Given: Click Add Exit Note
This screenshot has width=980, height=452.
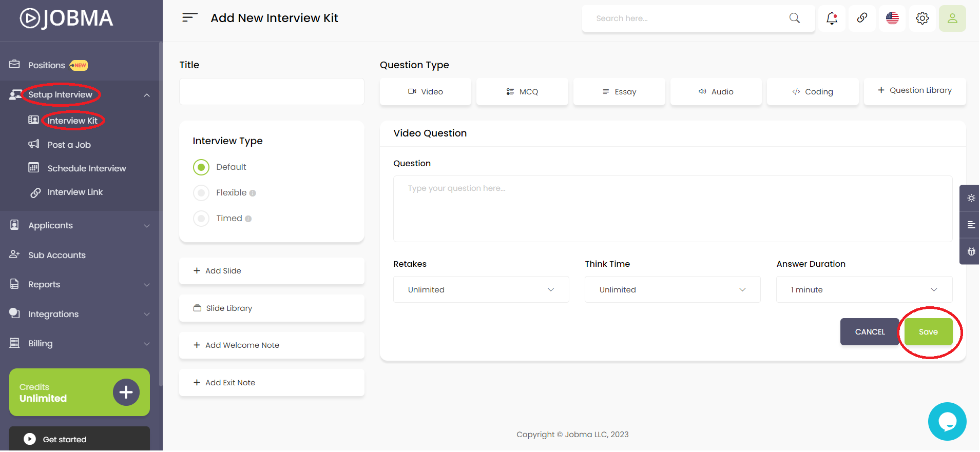Looking at the screenshot, I should [x=272, y=383].
